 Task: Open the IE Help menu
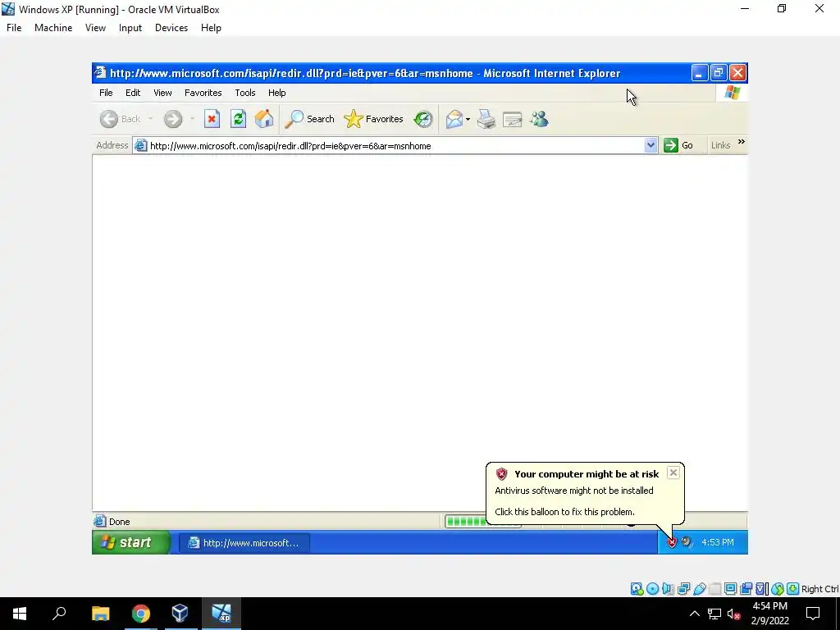[x=277, y=93]
